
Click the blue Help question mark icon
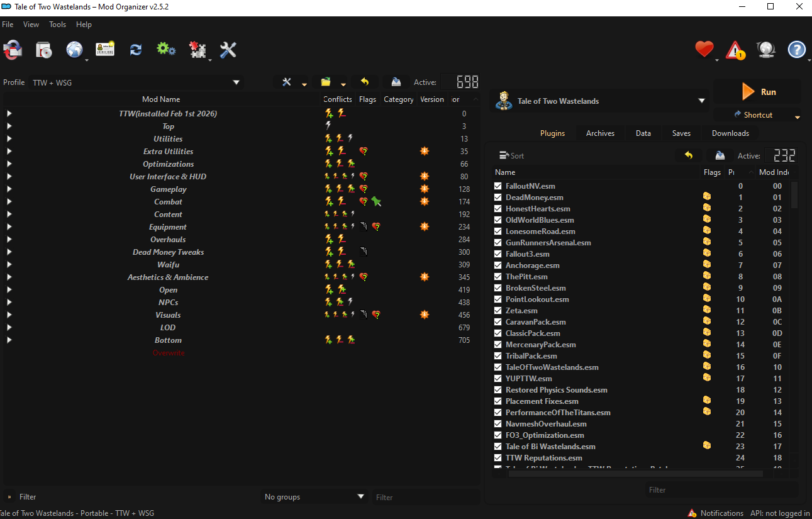(x=797, y=50)
